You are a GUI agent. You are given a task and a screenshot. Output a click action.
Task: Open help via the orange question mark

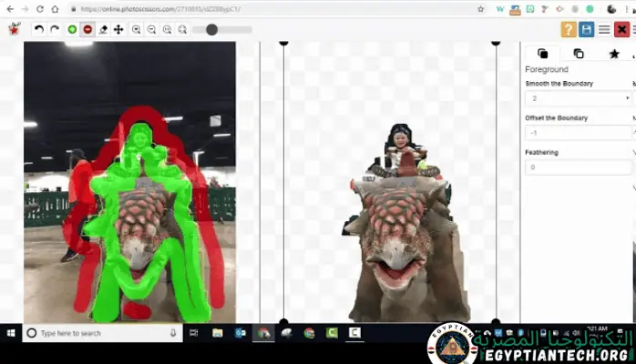[x=569, y=29]
